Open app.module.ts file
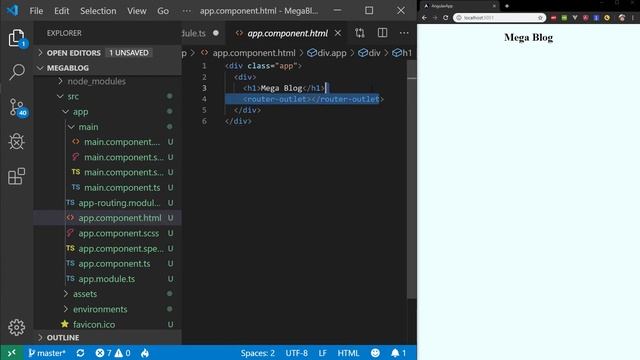 (x=106, y=279)
